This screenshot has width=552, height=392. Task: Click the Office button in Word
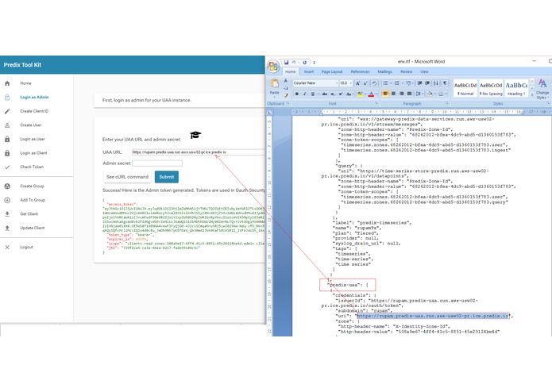point(274,65)
